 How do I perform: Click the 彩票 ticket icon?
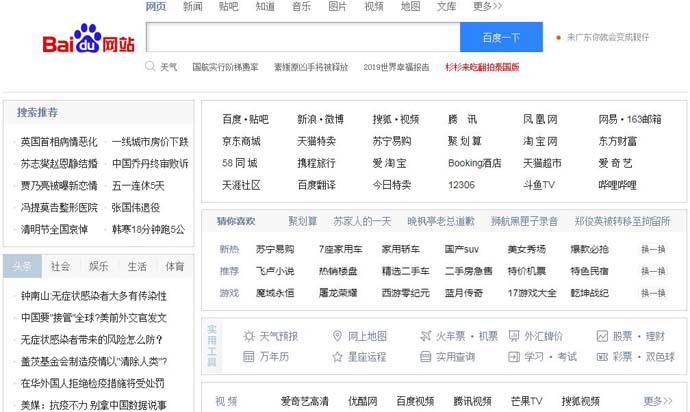click(602, 357)
